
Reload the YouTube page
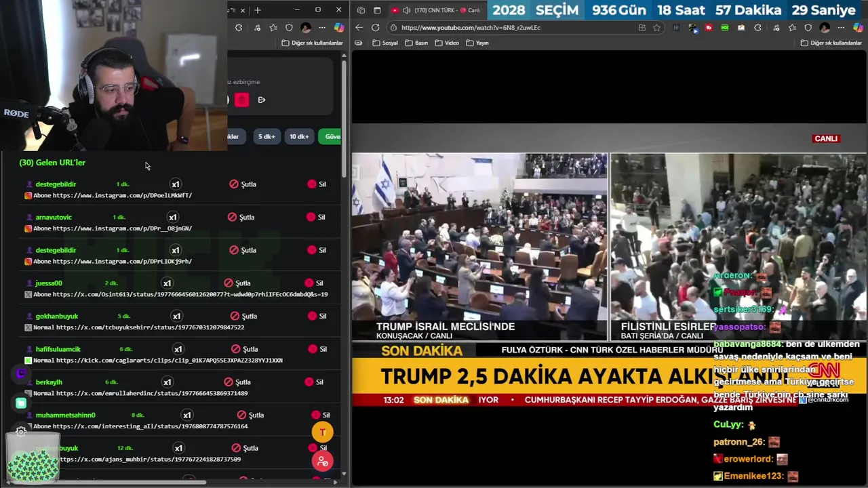pos(376,28)
